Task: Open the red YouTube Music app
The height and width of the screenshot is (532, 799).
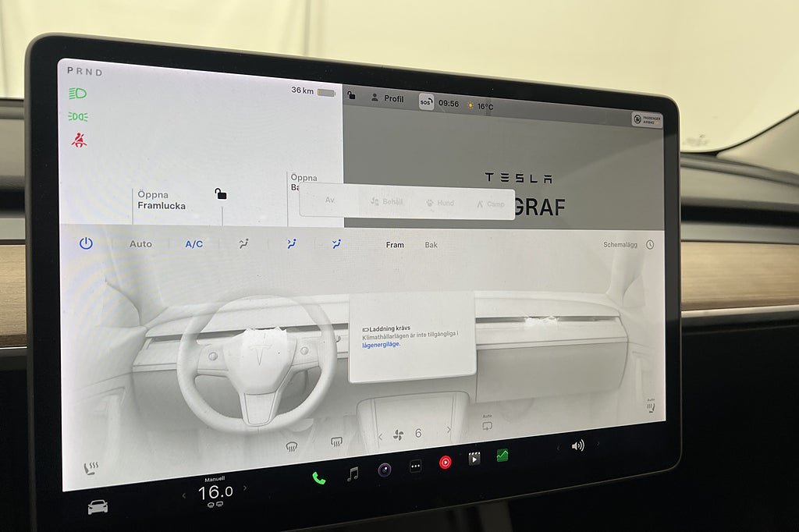Action: tap(445, 463)
